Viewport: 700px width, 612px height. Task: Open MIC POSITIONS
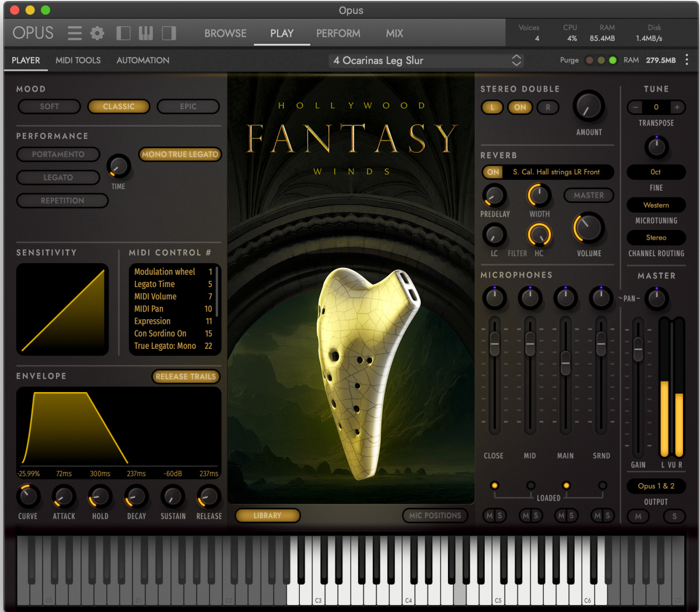click(x=435, y=516)
